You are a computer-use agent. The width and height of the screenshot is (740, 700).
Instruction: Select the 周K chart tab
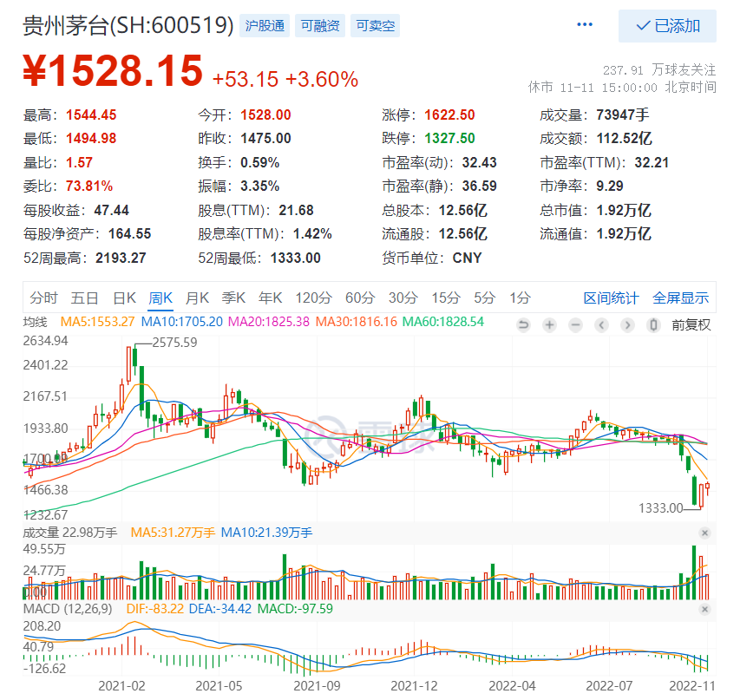pyautogui.click(x=160, y=298)
